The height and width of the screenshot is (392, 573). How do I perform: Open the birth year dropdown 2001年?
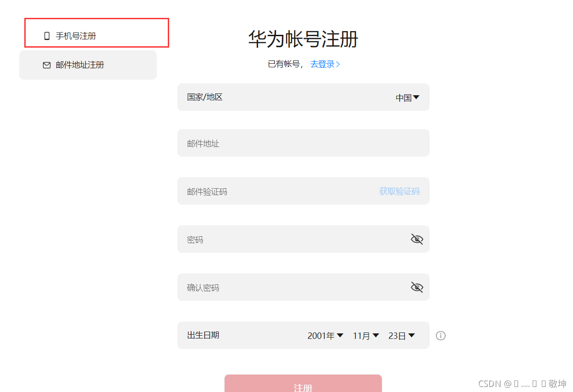click(x=325, y=336)
